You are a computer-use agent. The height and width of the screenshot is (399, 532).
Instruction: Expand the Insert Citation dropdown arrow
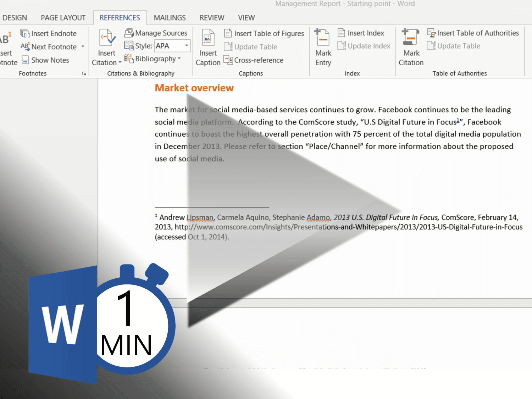point(120,63)
